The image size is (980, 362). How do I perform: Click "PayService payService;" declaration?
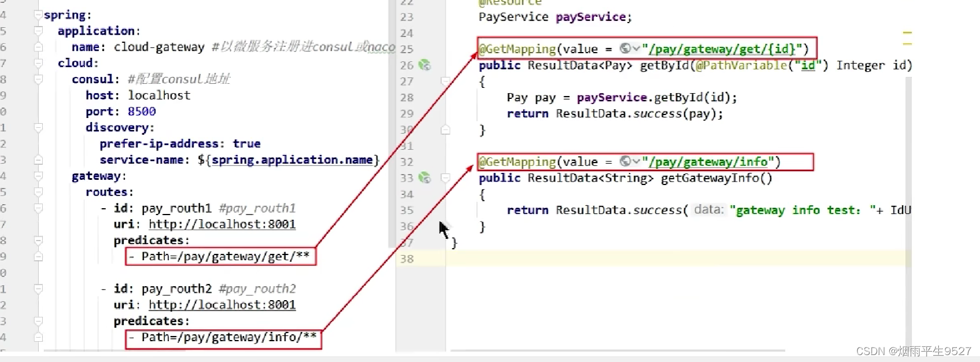555,17
